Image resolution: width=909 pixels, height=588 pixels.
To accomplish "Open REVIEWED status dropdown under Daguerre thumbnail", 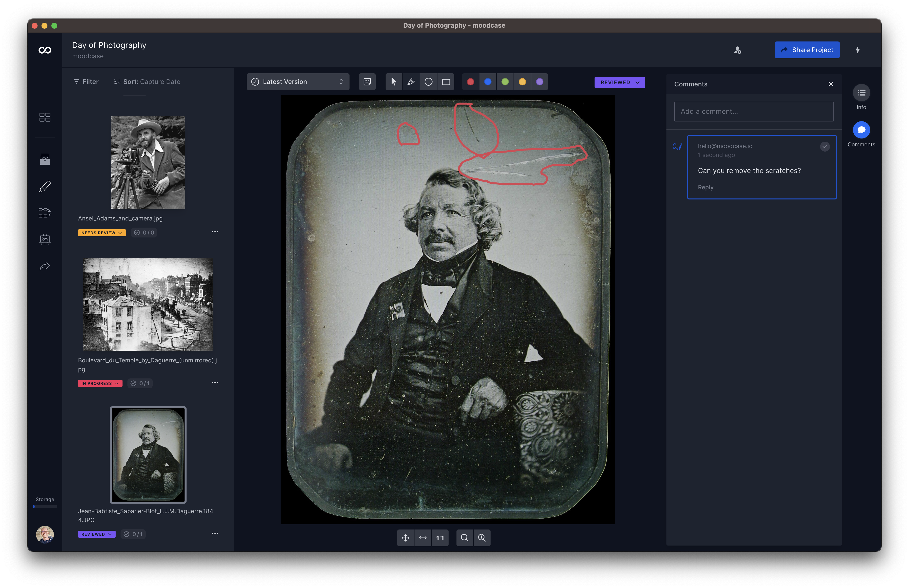I will (x=97, y=534).
